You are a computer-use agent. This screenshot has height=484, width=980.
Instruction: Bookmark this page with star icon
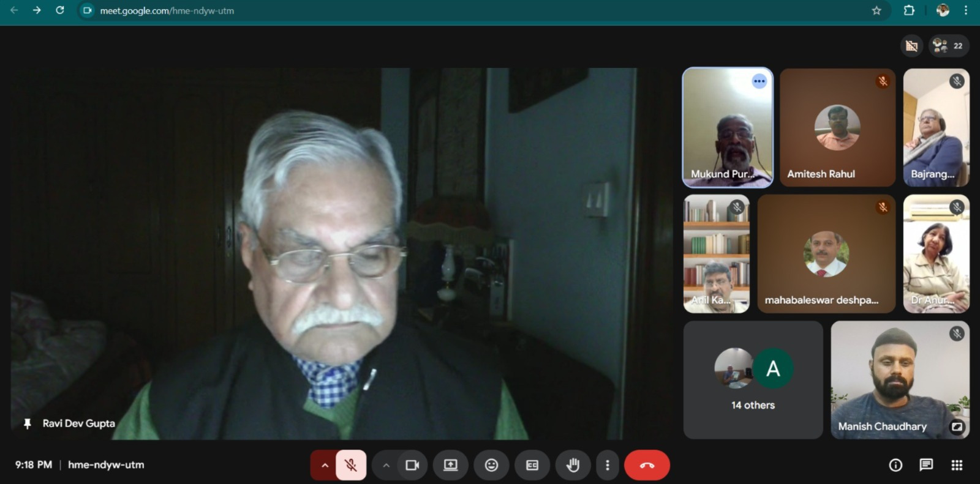(x=876, y=10)
